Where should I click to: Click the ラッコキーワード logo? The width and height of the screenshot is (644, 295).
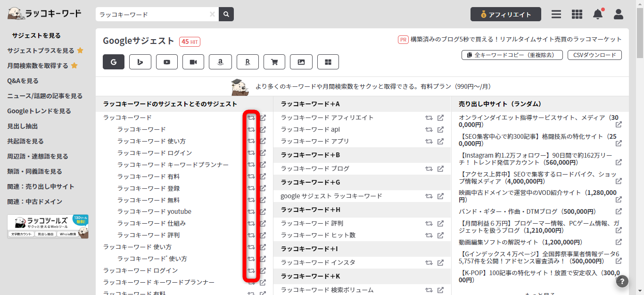click(x=44, y=14)
